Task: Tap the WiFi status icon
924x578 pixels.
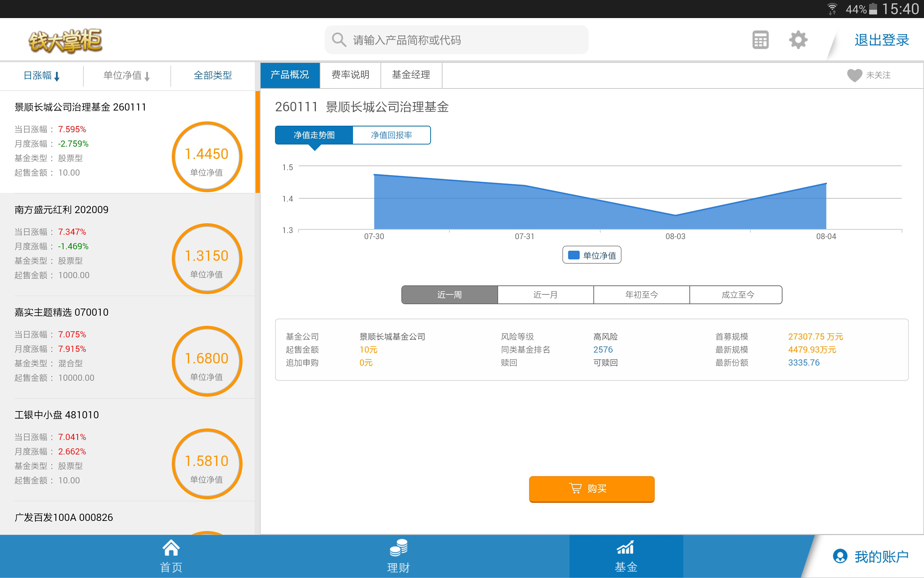Action: click(832, 9)
